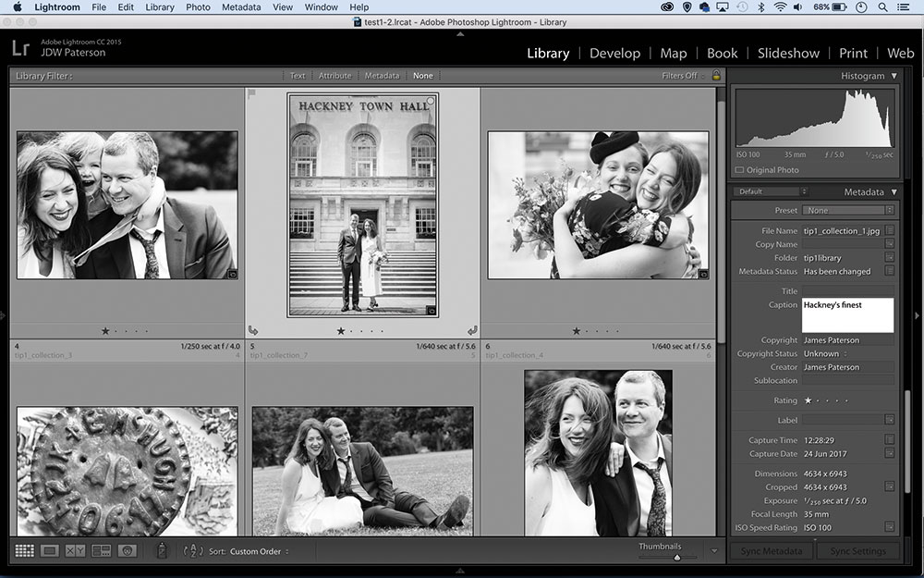Collapse the Metadata panel
Viewport: 924px width, 578px height.
[x=894, y=191]
